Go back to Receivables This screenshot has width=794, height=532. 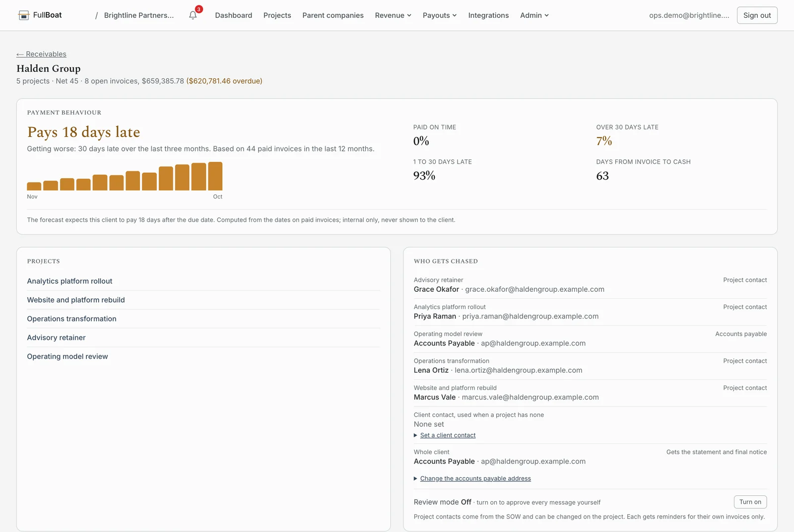pos(41,54)
